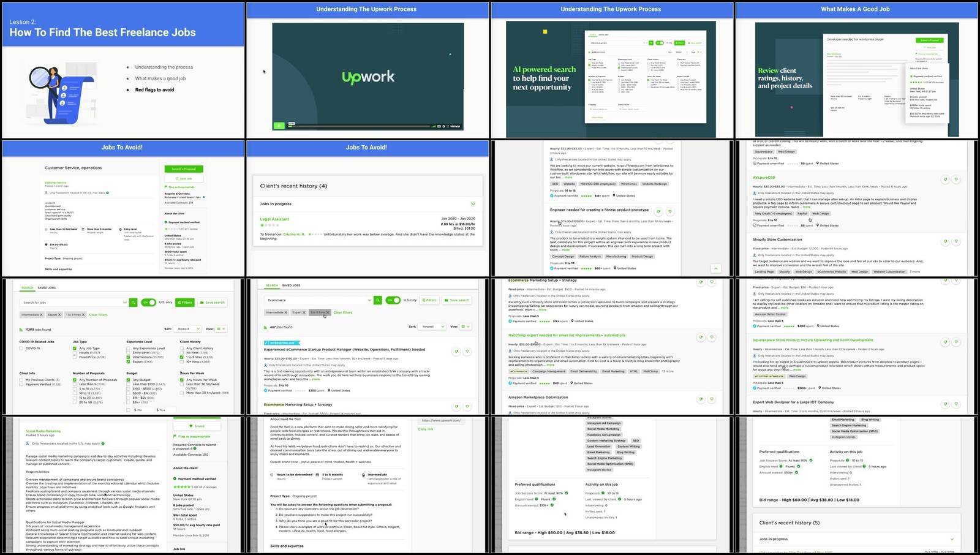Click Submit a Proposal on Customer Service job

[x=184, y=169]
